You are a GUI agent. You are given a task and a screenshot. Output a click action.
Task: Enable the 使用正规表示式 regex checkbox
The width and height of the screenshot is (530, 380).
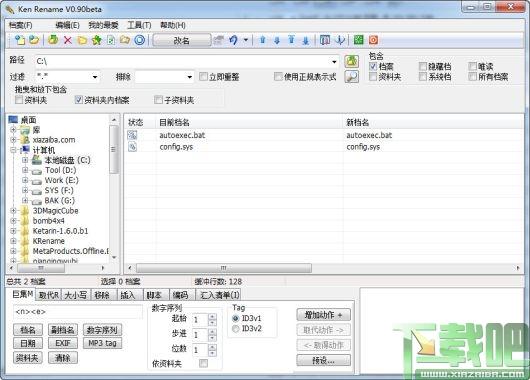click(278, 76)
